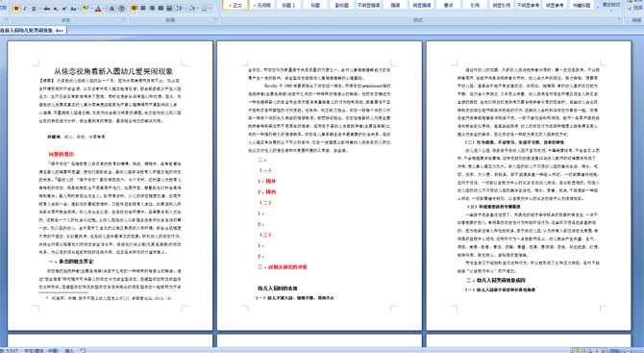Apply strikethrough formatting
644x353 pixels.
pos(47,9)
